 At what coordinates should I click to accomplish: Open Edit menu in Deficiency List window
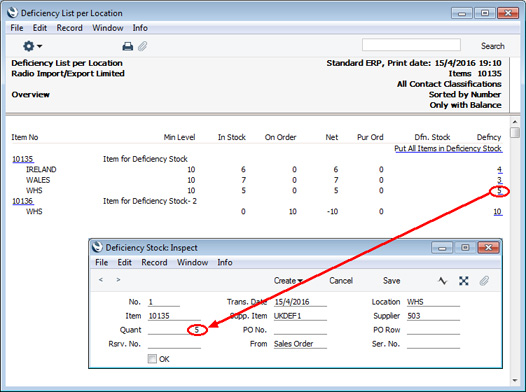(x=40, y=28)
